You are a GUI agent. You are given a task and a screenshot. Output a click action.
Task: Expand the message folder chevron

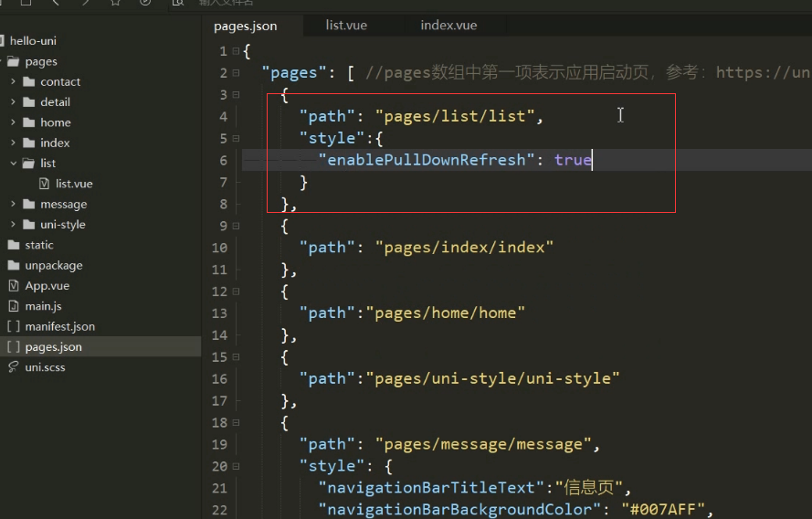point(13,204)
